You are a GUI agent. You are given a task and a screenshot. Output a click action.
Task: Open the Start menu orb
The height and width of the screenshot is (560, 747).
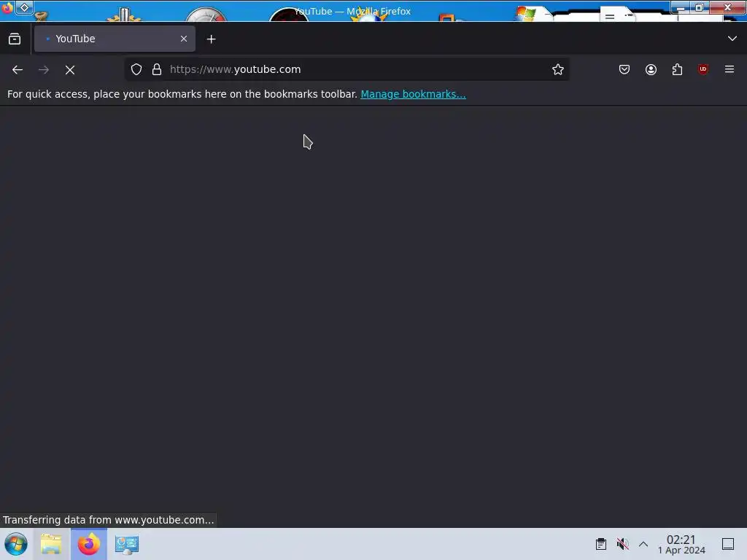click(16, 544)
